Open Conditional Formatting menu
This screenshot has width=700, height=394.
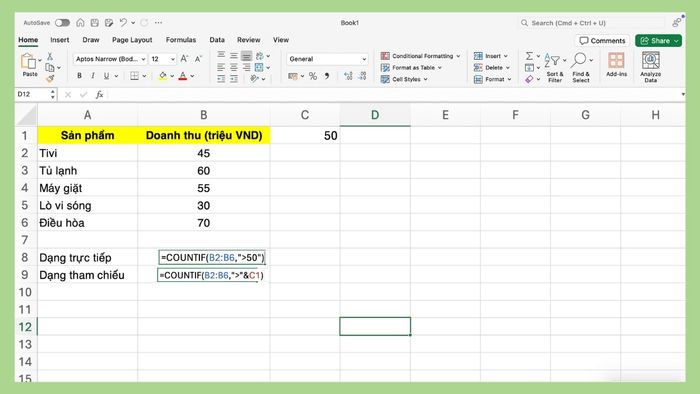420,56
